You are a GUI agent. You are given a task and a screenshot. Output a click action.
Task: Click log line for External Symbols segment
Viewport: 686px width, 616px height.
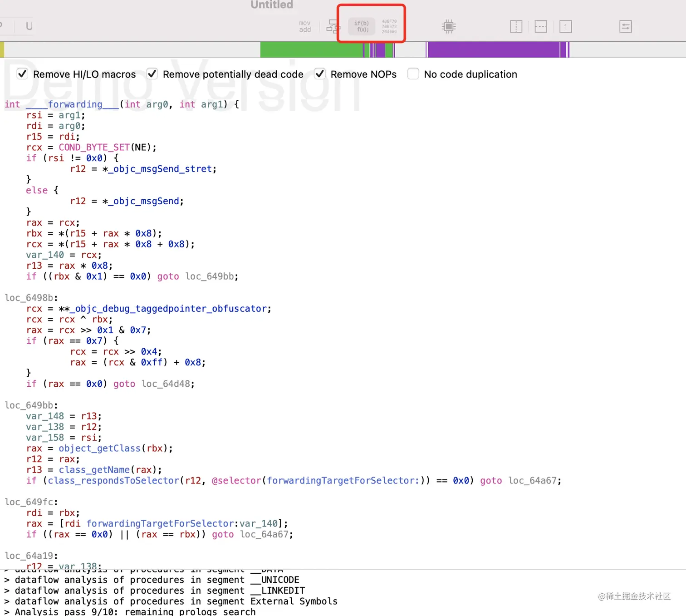coord(171,601)
